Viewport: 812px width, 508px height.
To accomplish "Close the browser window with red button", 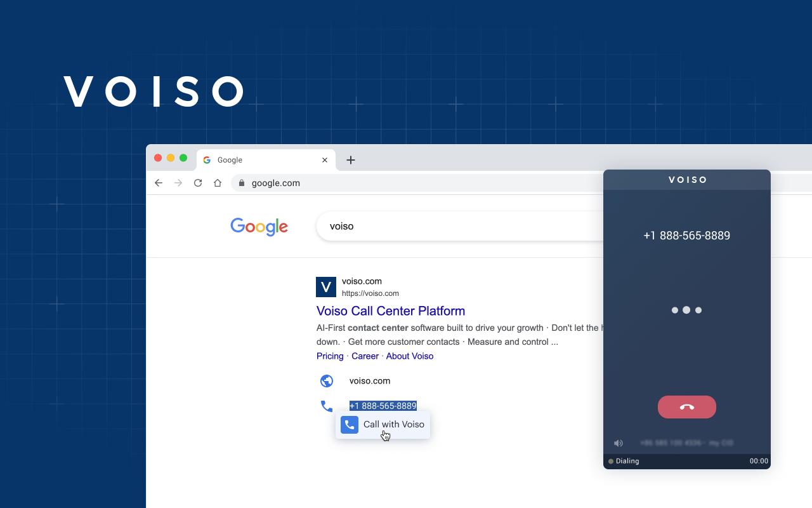I will click(x=158, y=157).
